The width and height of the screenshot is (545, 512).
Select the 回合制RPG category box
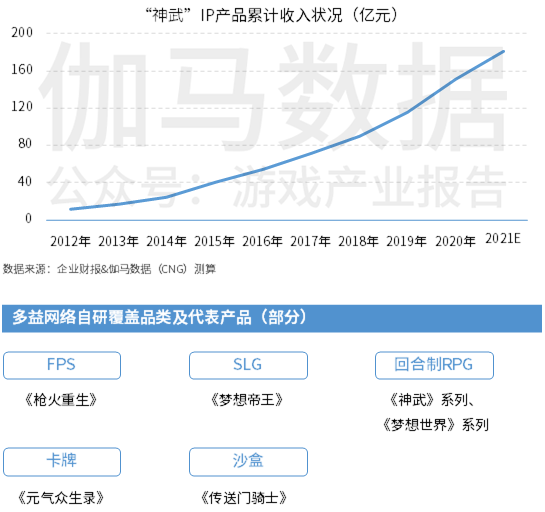434,365
